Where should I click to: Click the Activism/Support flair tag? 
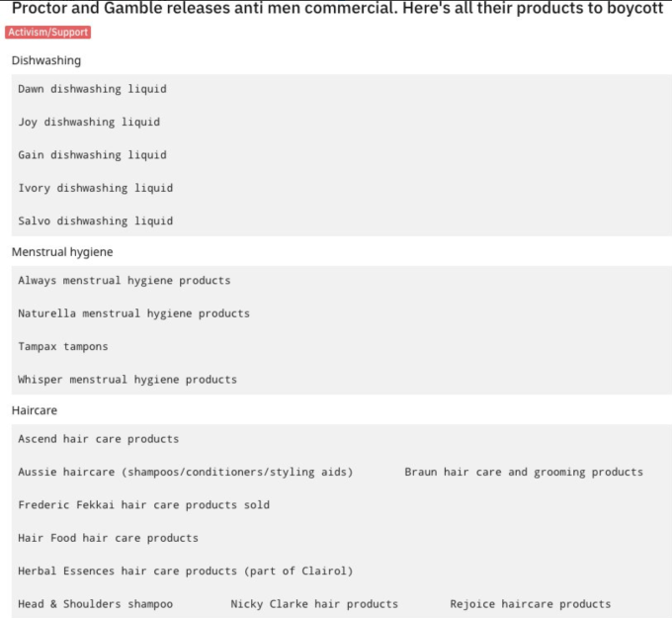[x=47, y=33]
